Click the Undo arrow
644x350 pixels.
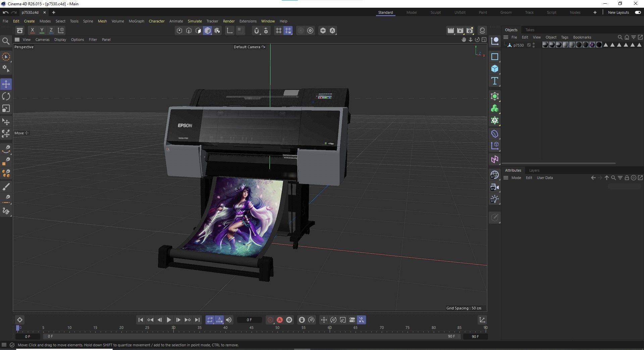5,12
